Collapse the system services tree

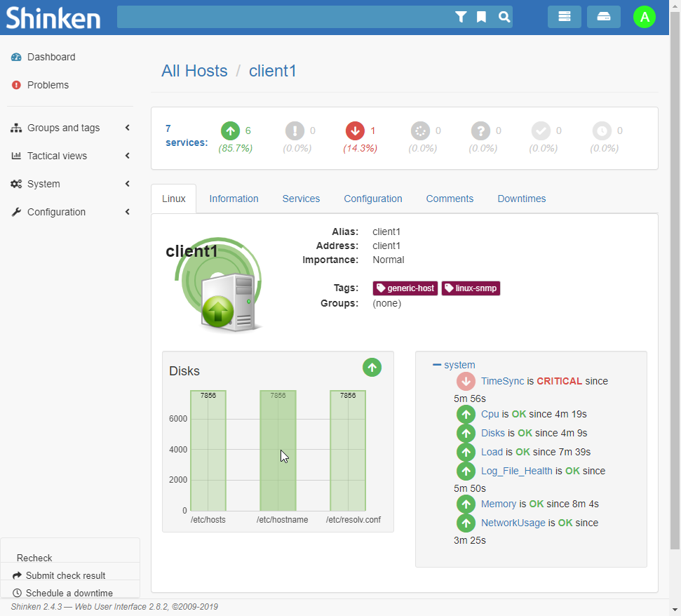point(437,365)
